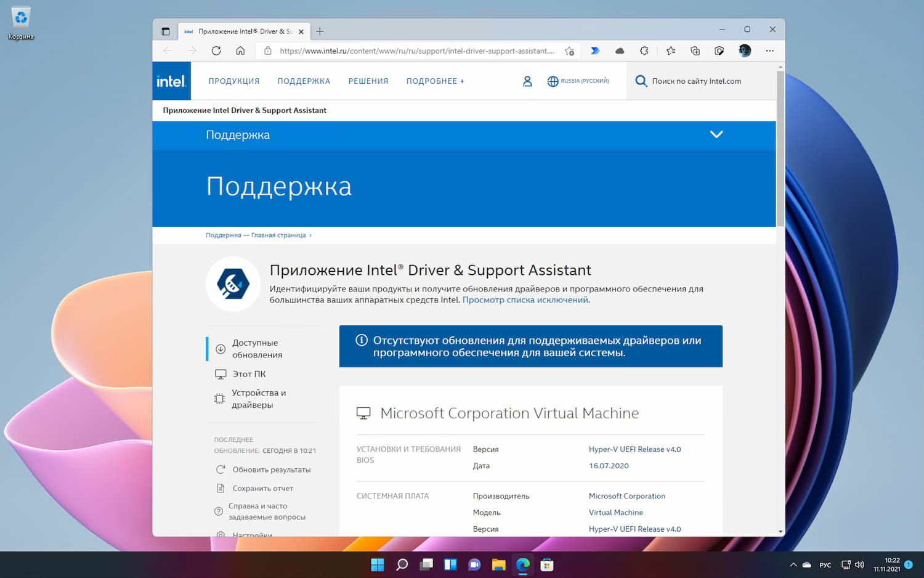Click the scrollbar down arrow
Image resolution: width=924 pixels, height=578 pixels.
pos(780,531)
